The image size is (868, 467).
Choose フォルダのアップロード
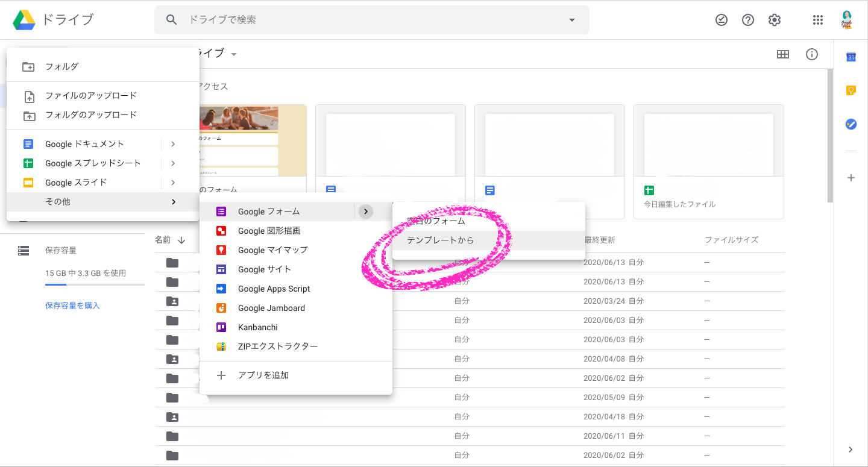pos(102,115)
